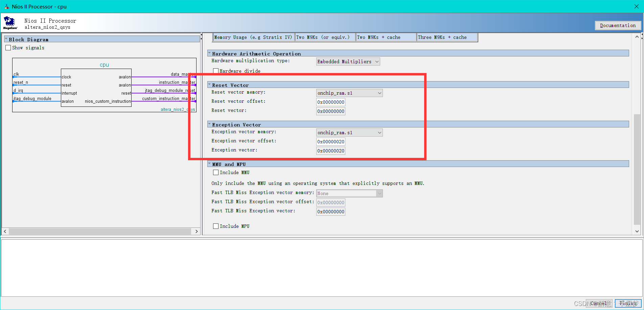Click the Exception vector offset field
This screenshot has width=644, height=310.
331,142
